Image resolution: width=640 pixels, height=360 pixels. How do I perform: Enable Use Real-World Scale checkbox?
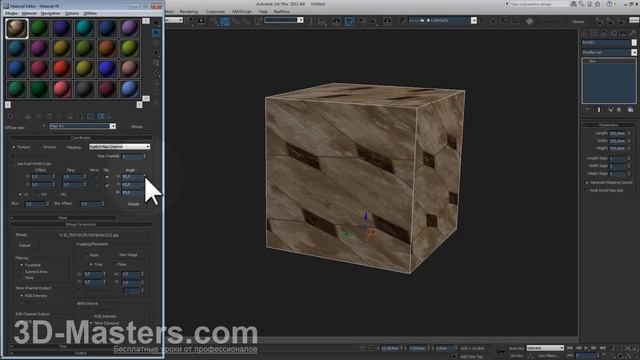14,164
